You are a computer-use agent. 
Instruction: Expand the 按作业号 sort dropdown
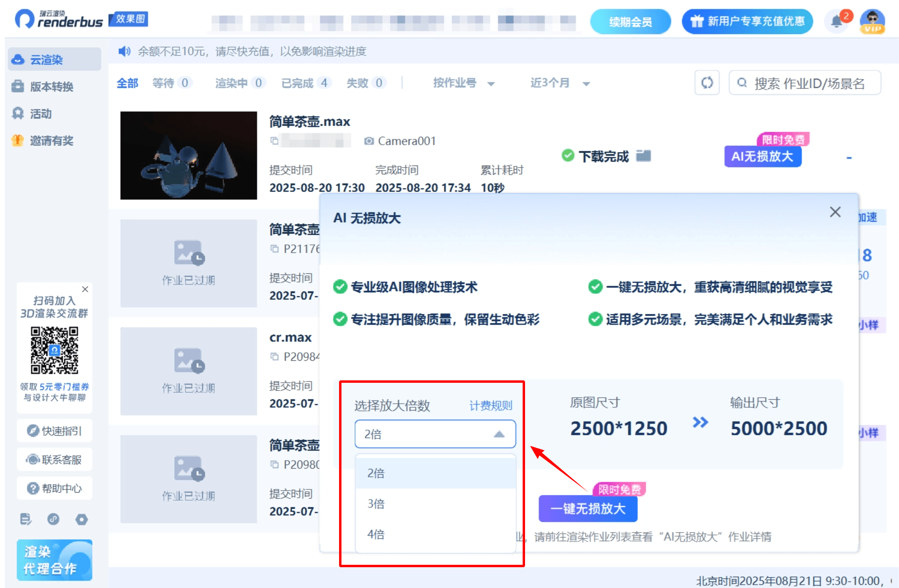[464, 83]
